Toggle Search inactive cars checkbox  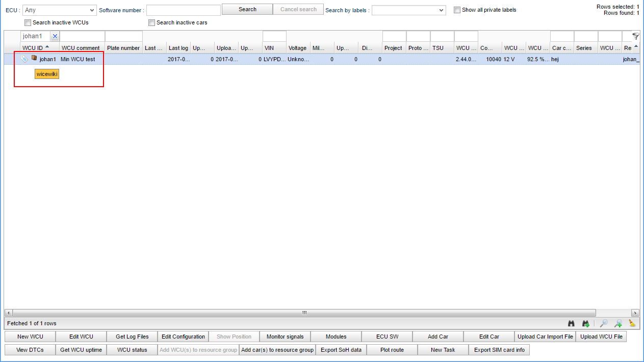(151, 22)
